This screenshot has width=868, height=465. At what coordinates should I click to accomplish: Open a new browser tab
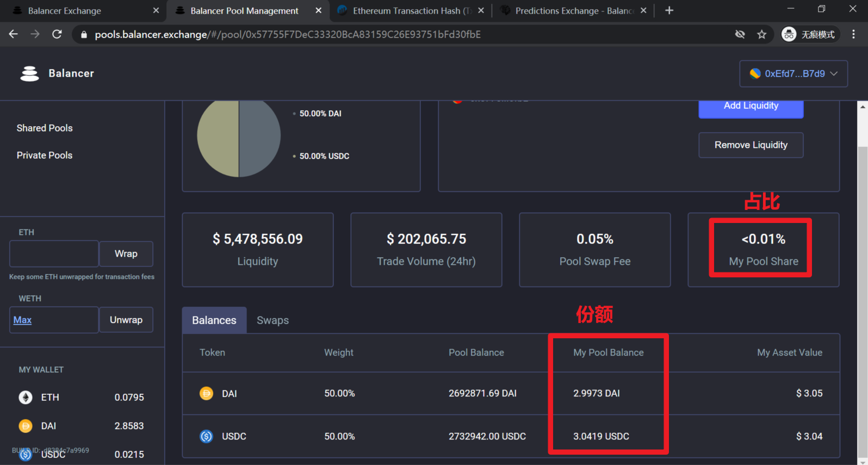pyautogui.click(x=669, y=10)
